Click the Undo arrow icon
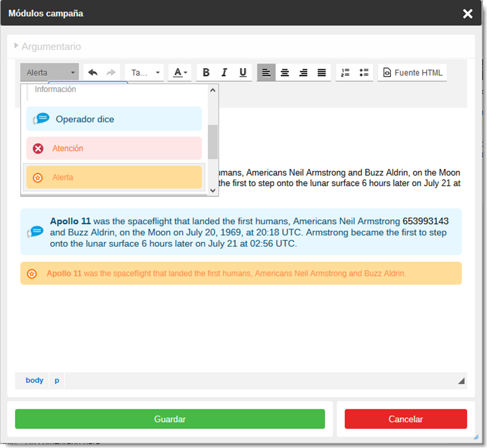Viewport: 487px width, 448px height. click(x=93, y=73)
